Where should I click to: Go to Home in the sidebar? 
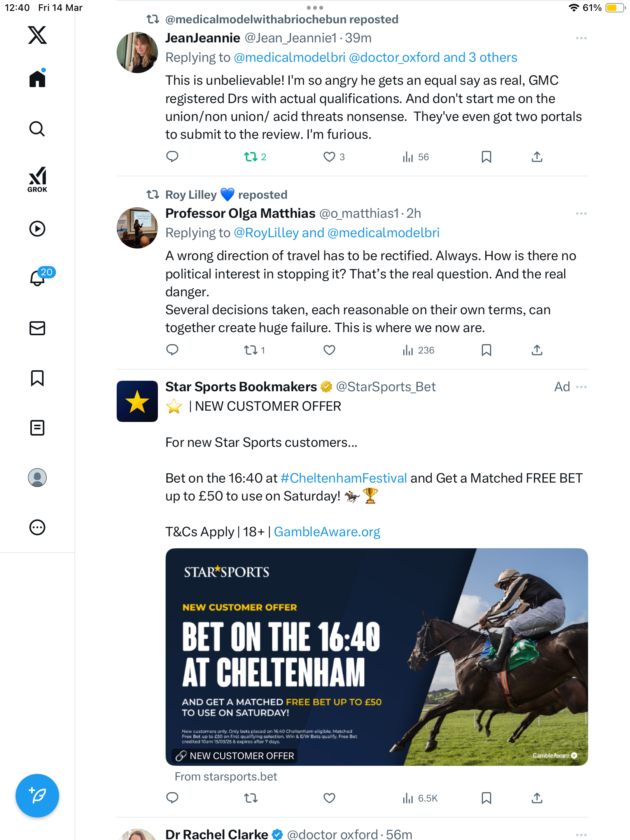pyautogui.click(x=37, y=78)
